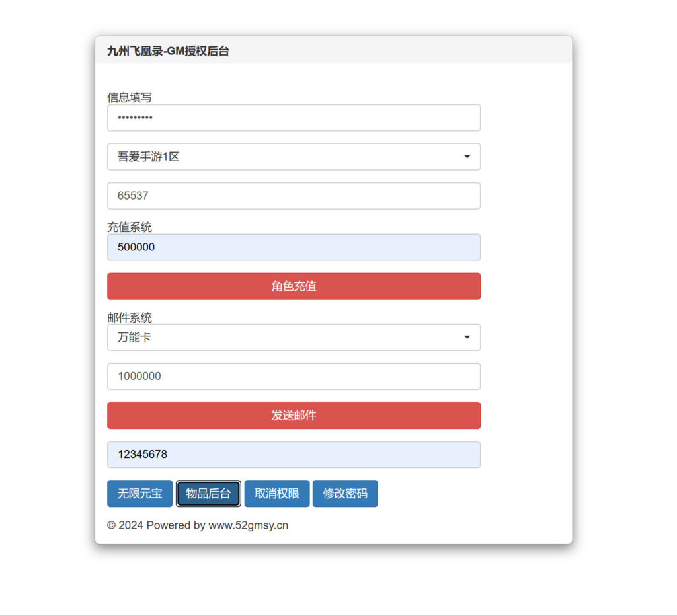
Task: Focus the role ID field showing 65537
Action: point(294,196)
